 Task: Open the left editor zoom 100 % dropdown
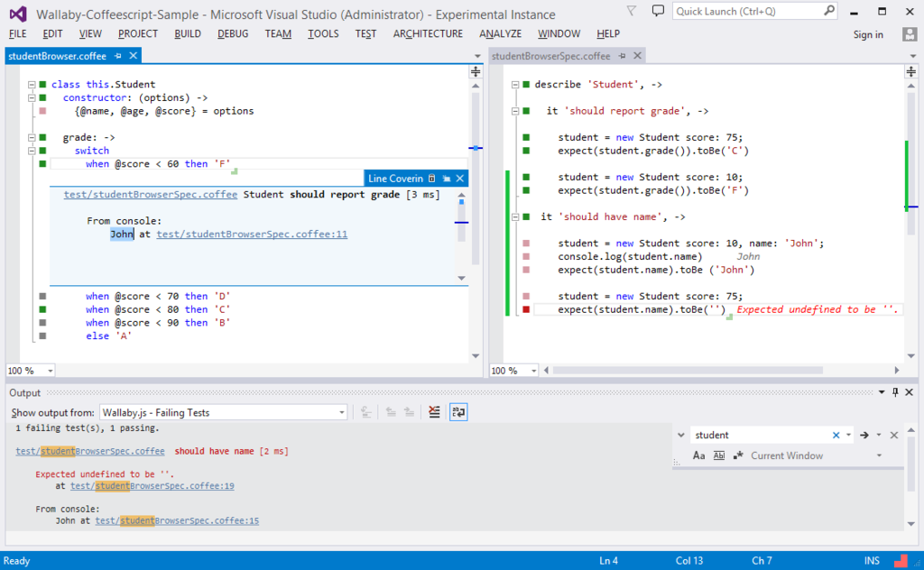coord(51,371)
